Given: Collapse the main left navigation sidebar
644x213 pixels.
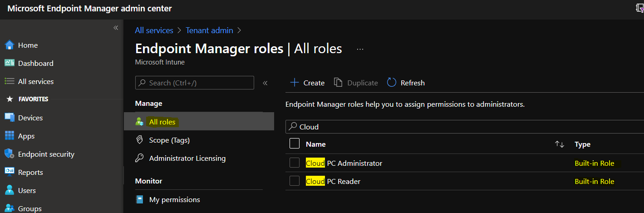Looking at the screenshot, I should pyautogui.click(x=116, y=28).
